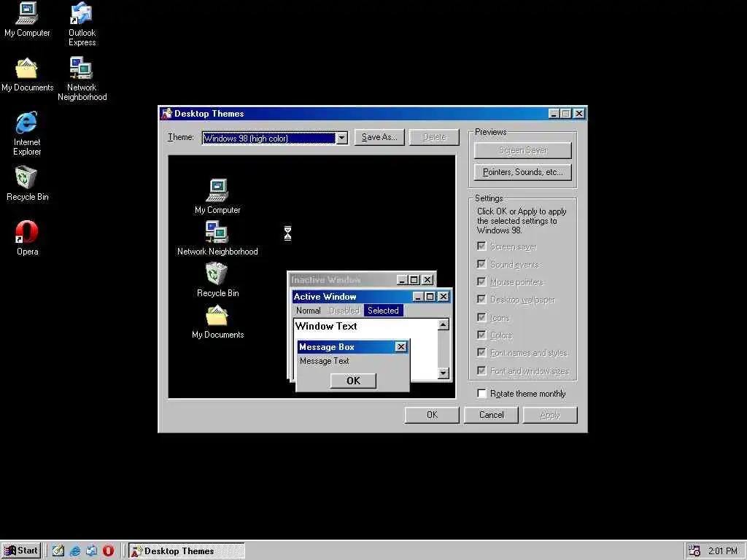This screenshot has width=747, height=560.
Task: Open My Computer desktop icon
Action: coord(27,19)
